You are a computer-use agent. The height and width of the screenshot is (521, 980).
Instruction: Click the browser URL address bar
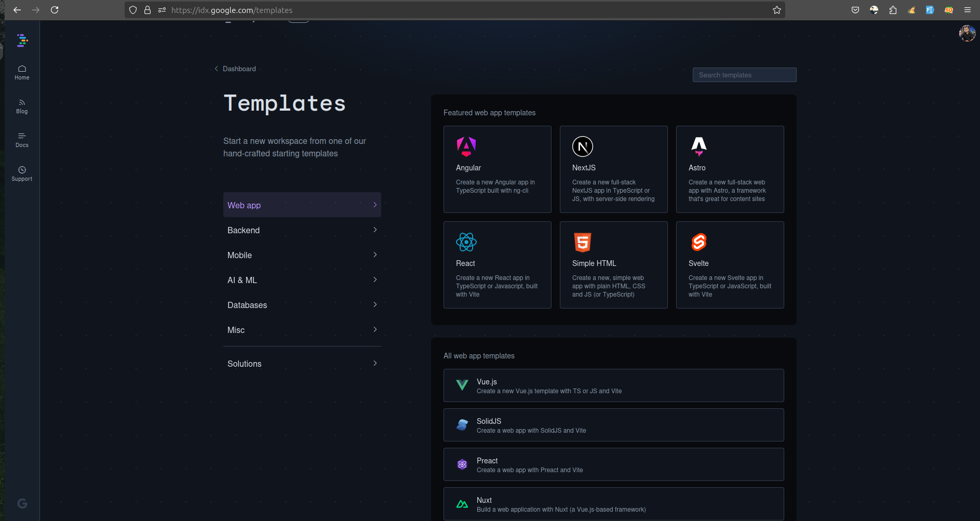454,10
